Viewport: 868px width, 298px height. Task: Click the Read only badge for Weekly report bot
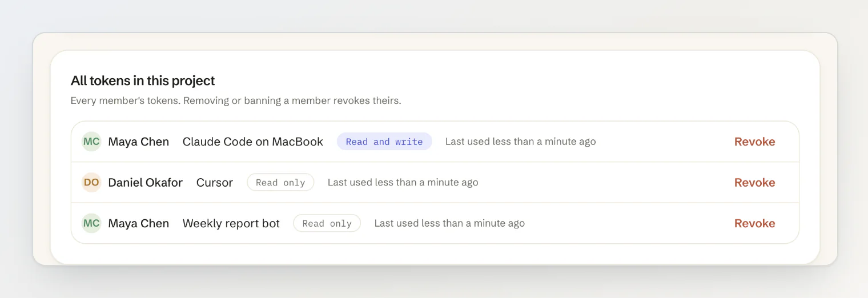pos(327,223)
